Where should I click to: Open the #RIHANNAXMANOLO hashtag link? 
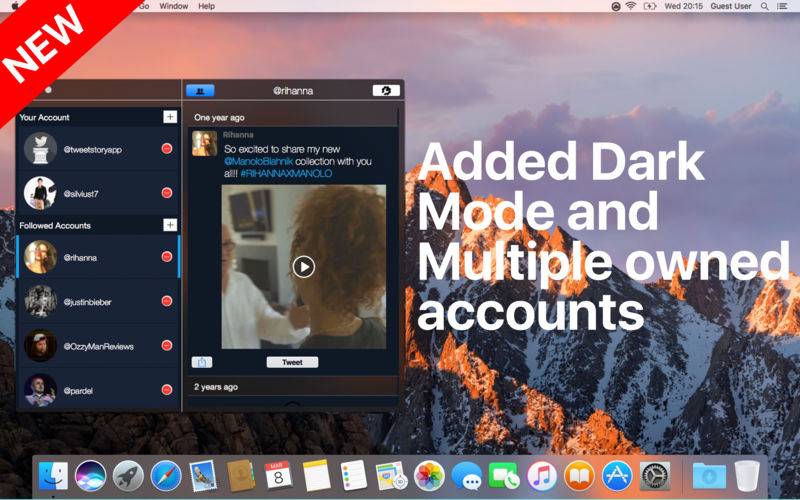286,173
